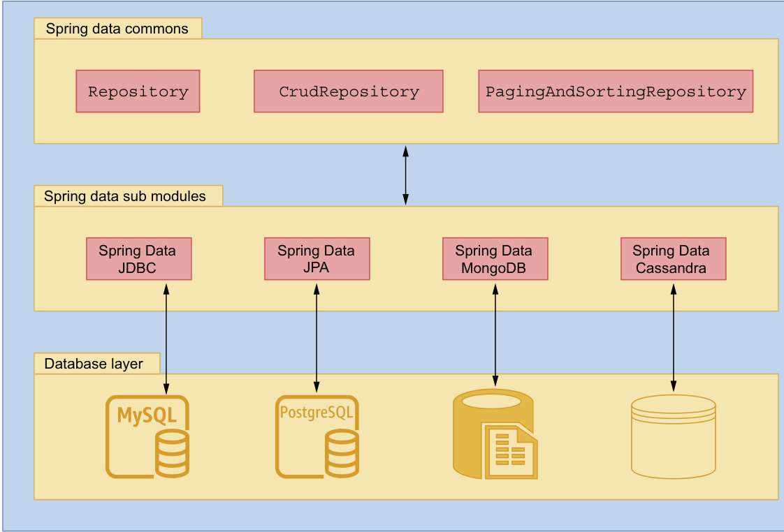Screen dimensions: 784x532
Task: Select the outlined cylinder database icon
Action: (x=674, y=436)
